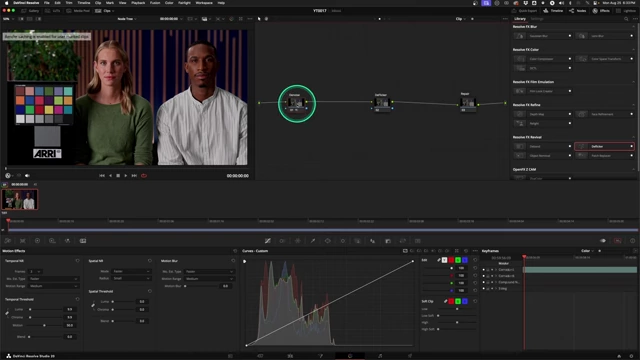Adjust the Temporal Threshold Motion slider
Image resolution: width=640 pixels, height=360 pixels.
click(44, 325)
